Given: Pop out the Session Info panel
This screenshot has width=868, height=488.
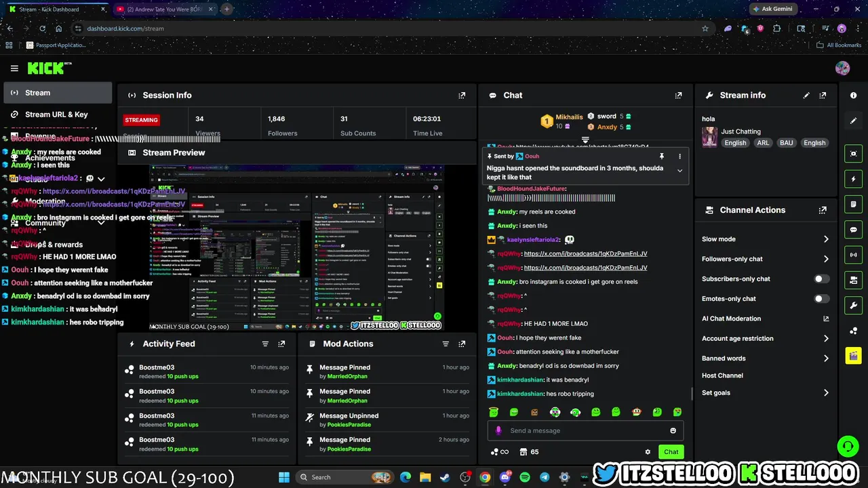Looking at the screenshot, I should (x=462, y=96).
